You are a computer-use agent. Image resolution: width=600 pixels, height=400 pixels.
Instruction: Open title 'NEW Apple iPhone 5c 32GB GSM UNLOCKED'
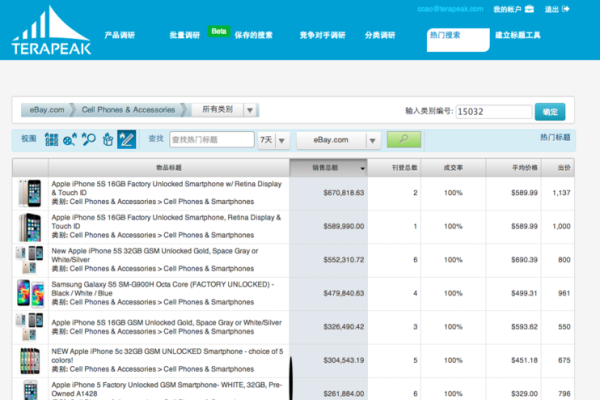click(x=167, y=356)
